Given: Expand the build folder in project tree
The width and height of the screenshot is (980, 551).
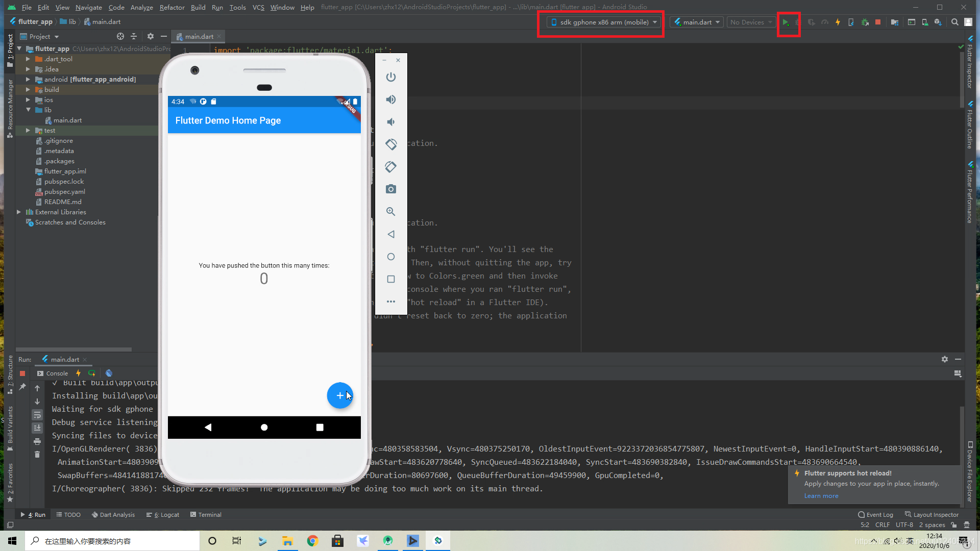Looking at the screenshot, I should click(28, 90).
